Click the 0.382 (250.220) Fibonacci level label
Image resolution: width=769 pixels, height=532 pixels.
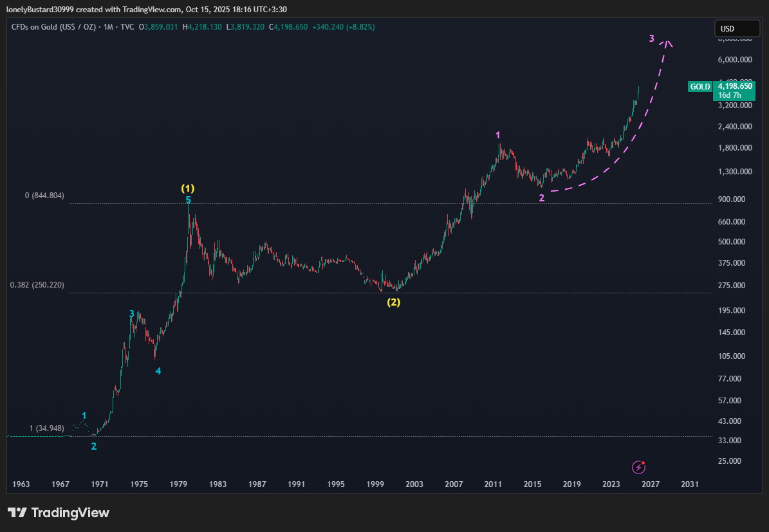(x=37, y=285)
